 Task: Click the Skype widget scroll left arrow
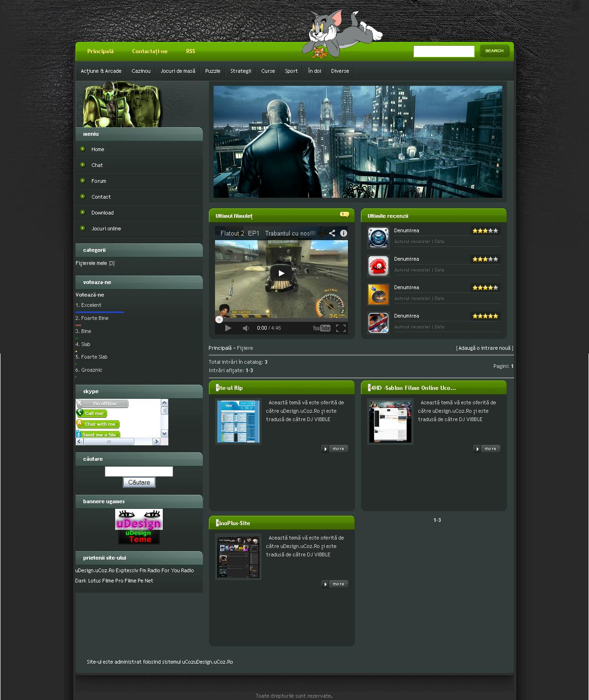point(79,442)
